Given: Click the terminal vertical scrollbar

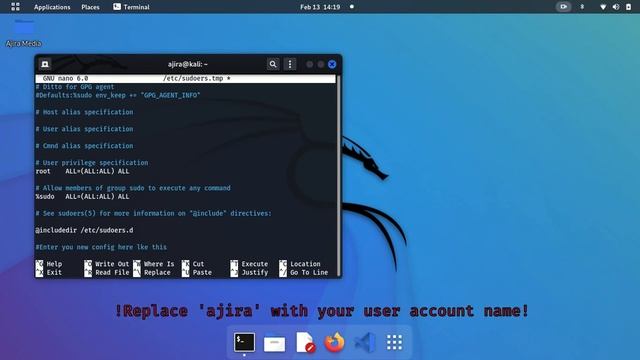Looking at the screenshot, I should tap(338, 176).
